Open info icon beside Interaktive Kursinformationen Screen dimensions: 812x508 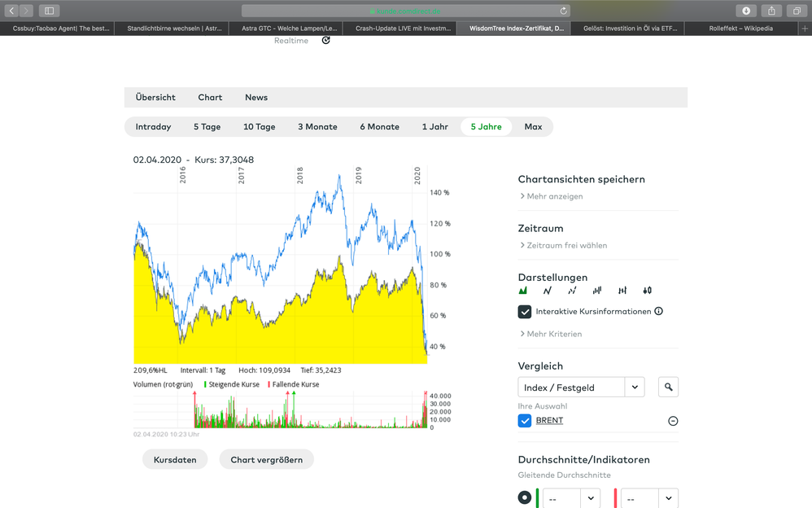[x=659, y=311]
